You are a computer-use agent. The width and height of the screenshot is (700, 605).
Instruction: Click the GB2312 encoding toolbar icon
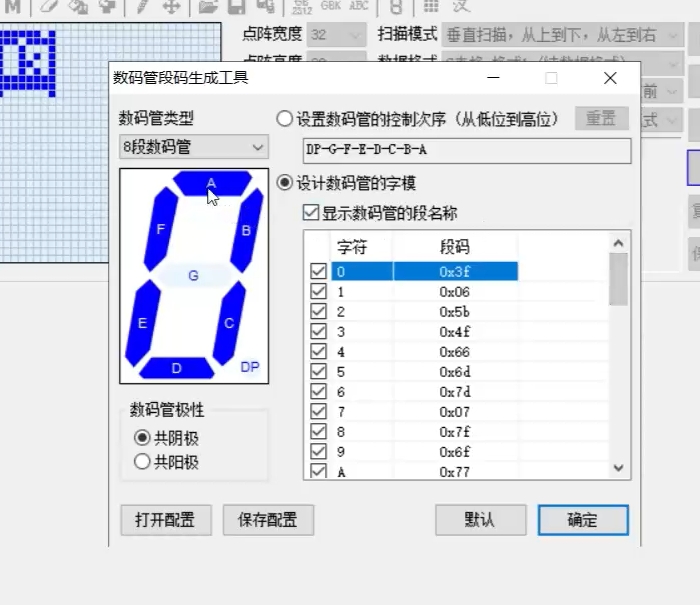(302, 6)
